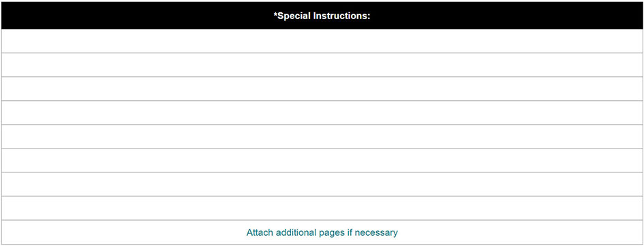Click the word "additional" in the teal note
The image size is (644, 246).
point(296,232)
